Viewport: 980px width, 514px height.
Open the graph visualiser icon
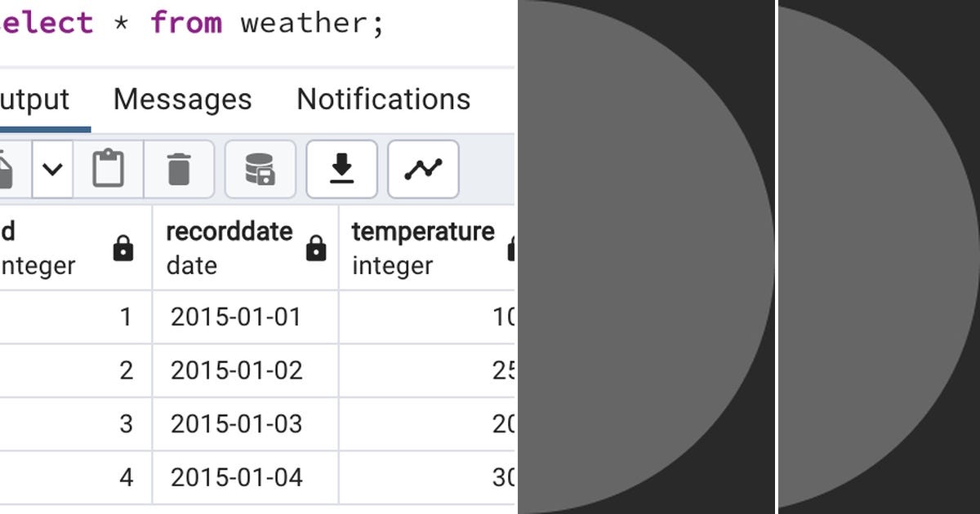pos(422,170)
